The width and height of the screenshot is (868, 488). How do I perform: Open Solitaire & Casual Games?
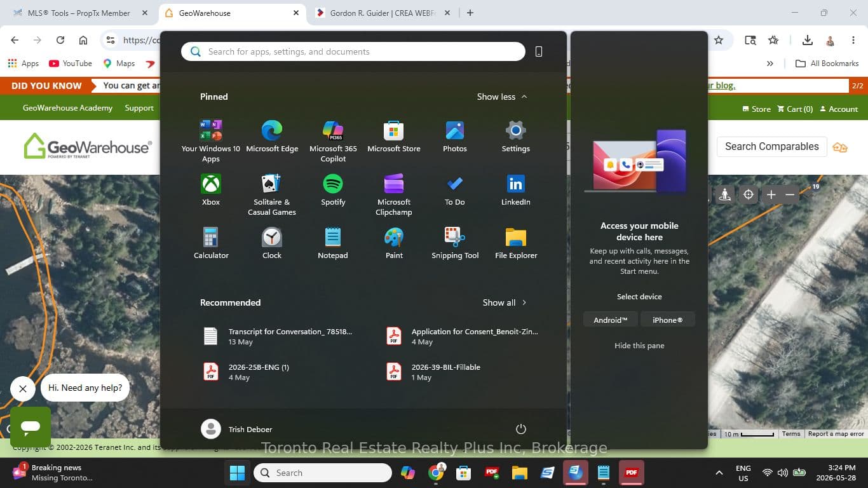[272, 194]
